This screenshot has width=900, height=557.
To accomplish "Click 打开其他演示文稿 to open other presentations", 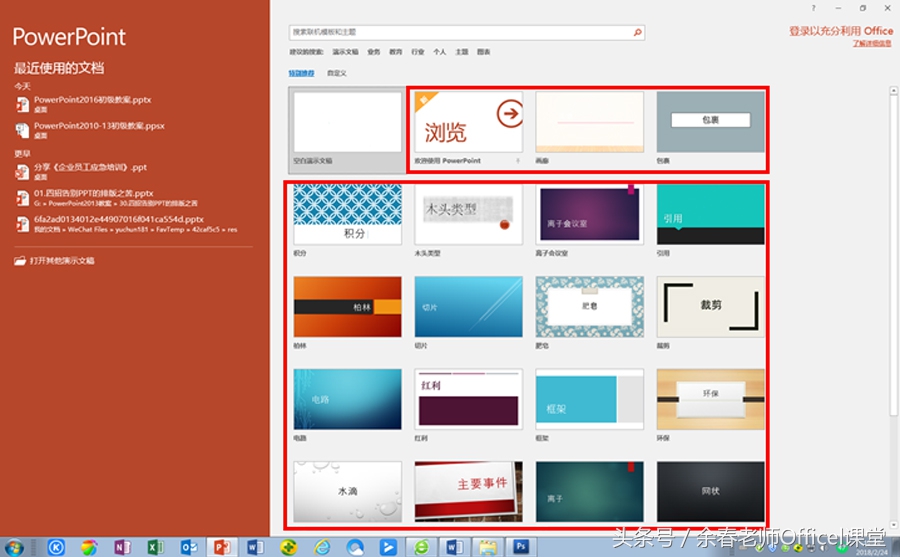I will 62,261.
